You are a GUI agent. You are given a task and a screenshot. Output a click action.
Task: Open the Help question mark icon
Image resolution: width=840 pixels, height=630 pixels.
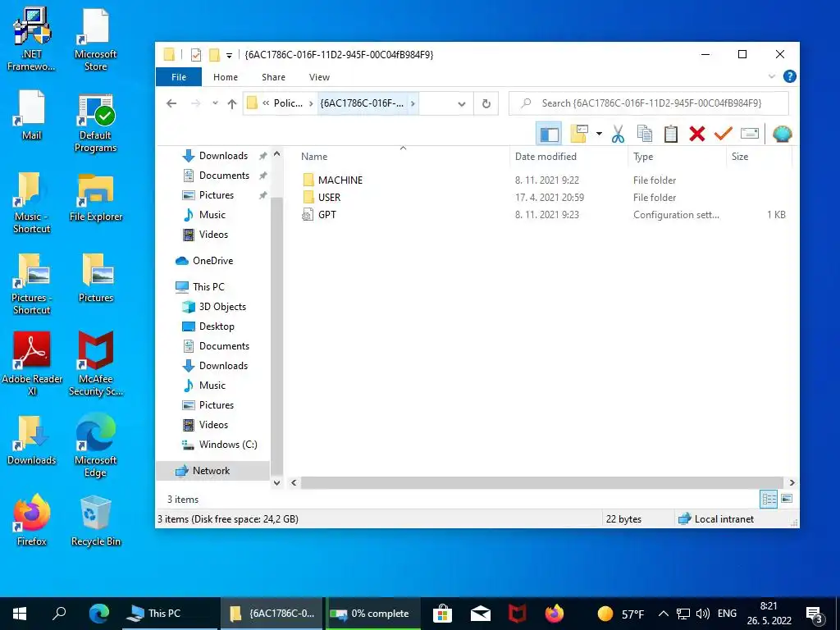pos(789,76)
